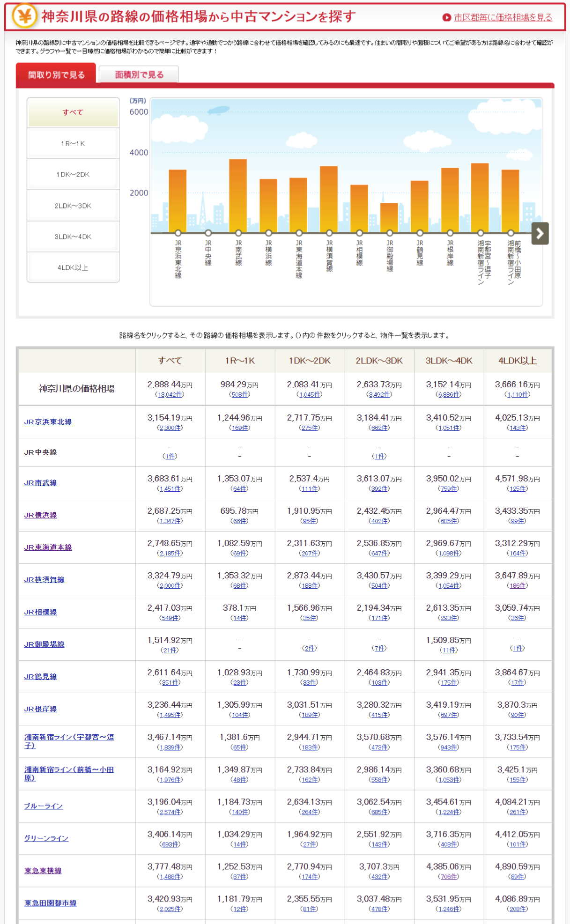Open 市区郡毎に価格相場を見る link

[x=503, y=17]
